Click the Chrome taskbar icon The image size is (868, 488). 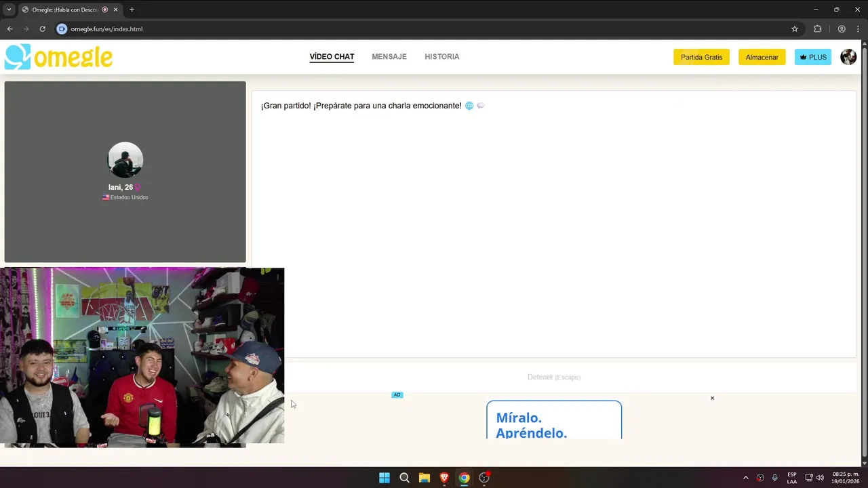[x=464, y=478]
